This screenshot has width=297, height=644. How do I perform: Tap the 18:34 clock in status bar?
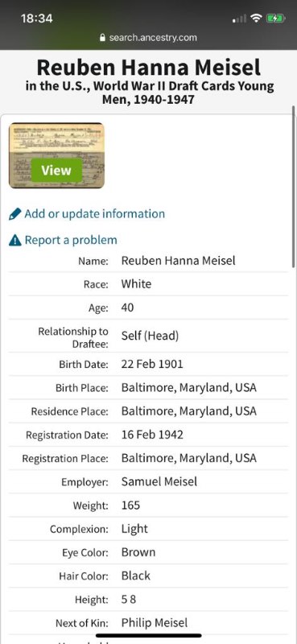coord(36,19)
